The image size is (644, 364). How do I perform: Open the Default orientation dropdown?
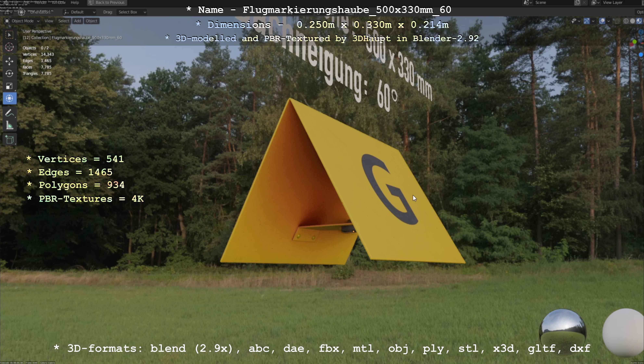click(x=79, y=12)
